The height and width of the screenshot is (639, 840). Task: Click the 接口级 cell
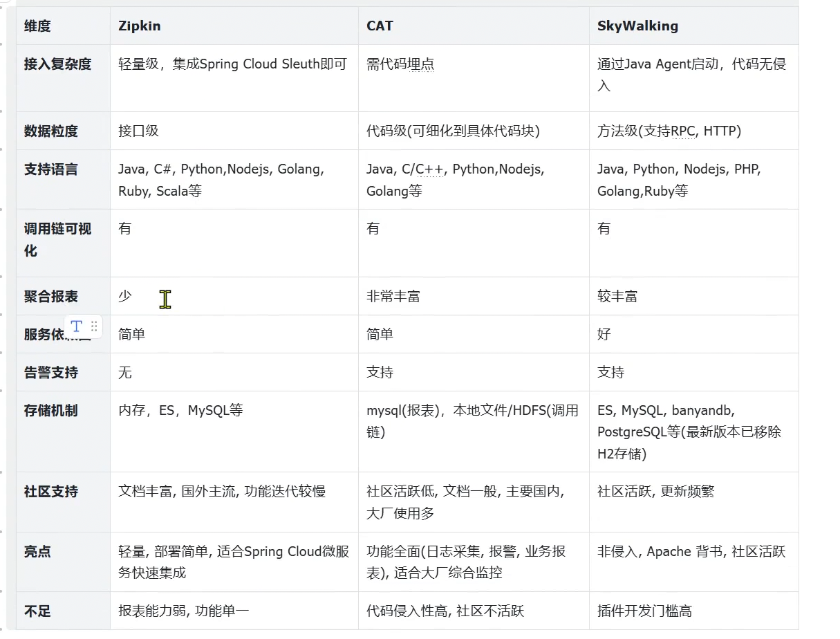[x=234, y=131]
